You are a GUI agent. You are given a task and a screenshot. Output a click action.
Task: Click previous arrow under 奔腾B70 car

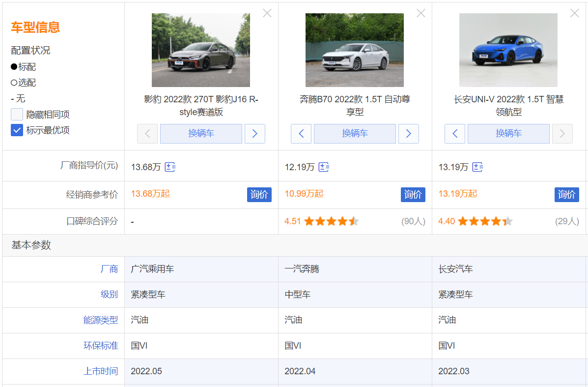pyautogui.click(x=301, y=134)
